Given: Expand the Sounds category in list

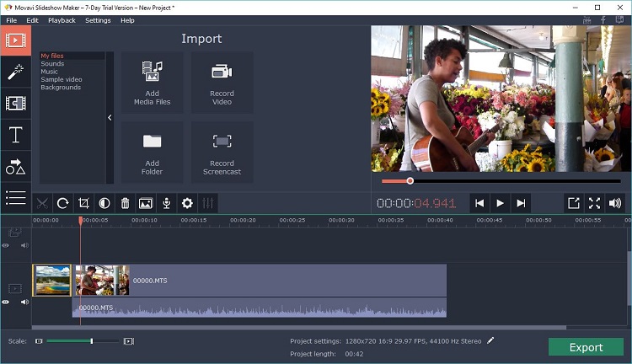Looking at the screenshot, I should coord(52,64).
